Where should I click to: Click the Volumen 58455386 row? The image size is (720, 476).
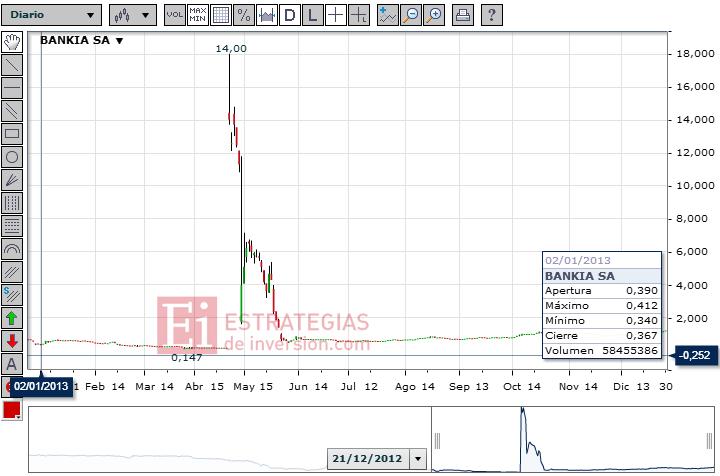[x=602, y=351]
